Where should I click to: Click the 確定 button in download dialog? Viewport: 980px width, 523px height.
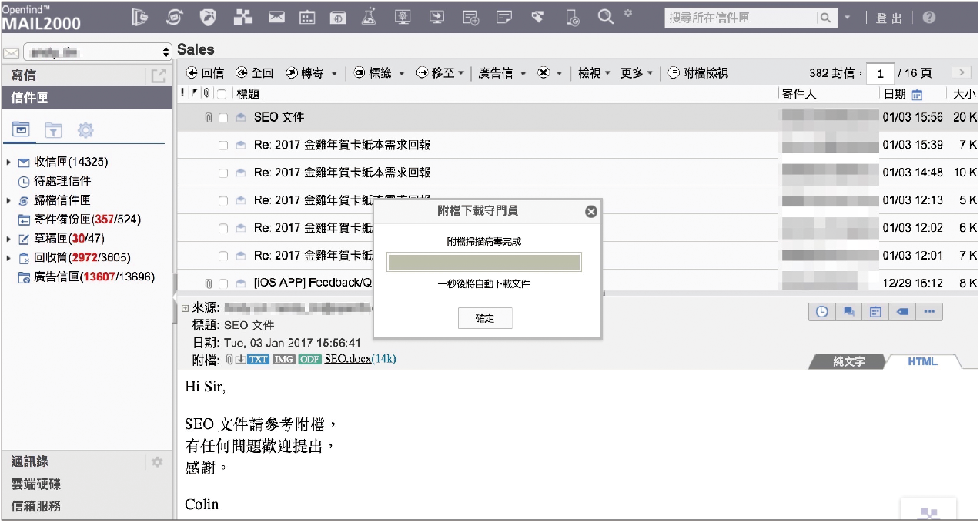pyautogui.click(x=485, y=318)
